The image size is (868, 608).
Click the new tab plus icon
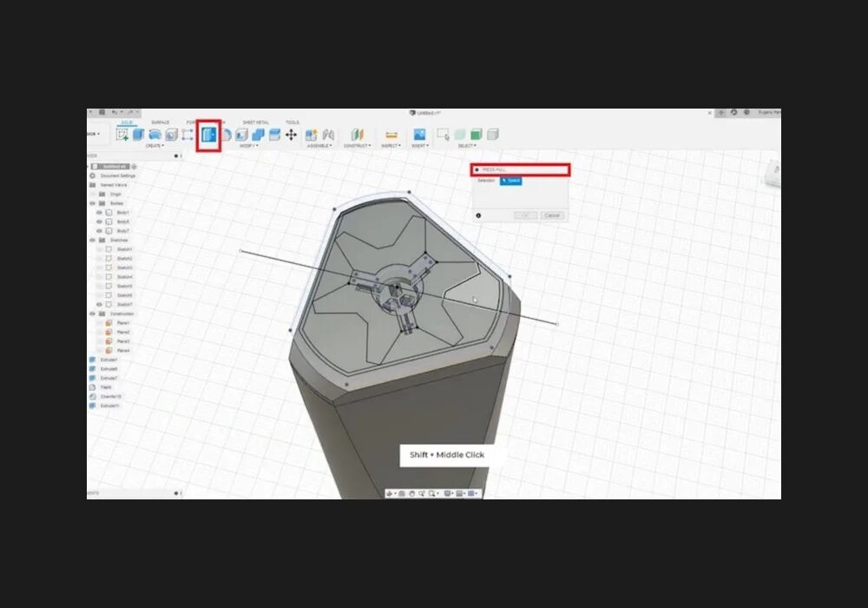click(x=720, y=113)
